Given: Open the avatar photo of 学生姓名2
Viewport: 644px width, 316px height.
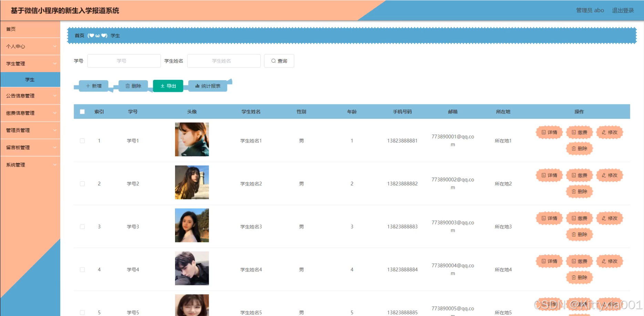Looking at the screenshot, I should 192,182.
